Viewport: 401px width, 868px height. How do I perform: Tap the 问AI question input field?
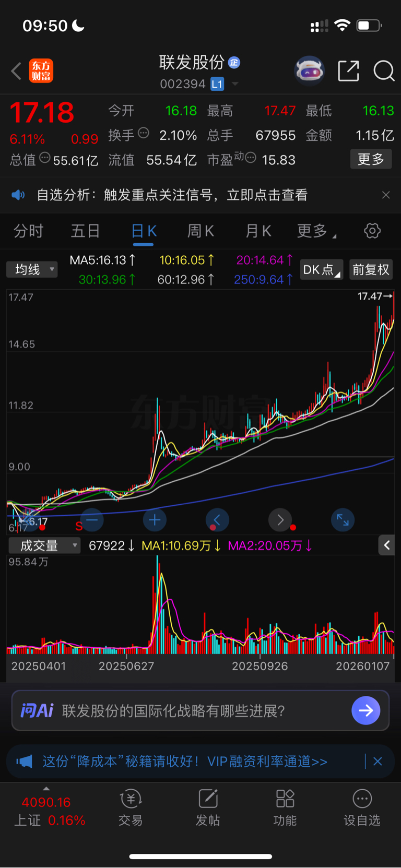(200, 710)
